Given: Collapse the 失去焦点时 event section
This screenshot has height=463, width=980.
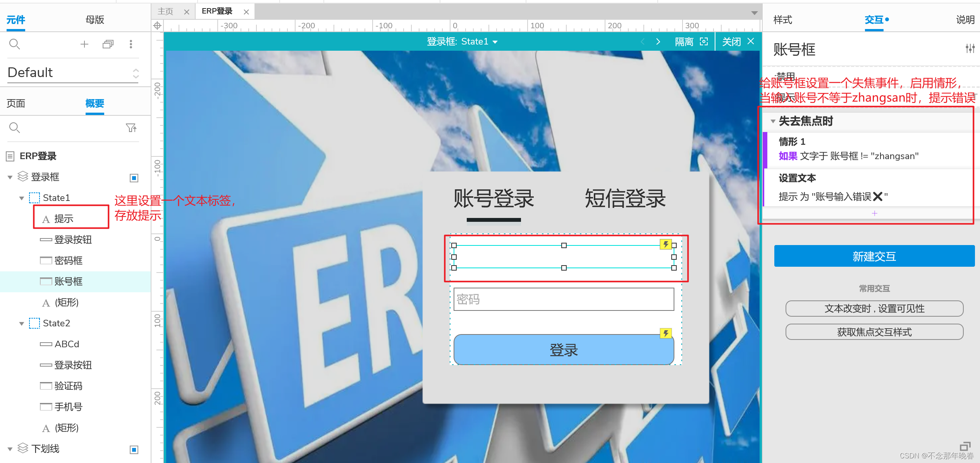Looking at the screenshot, I should (773, 122).
